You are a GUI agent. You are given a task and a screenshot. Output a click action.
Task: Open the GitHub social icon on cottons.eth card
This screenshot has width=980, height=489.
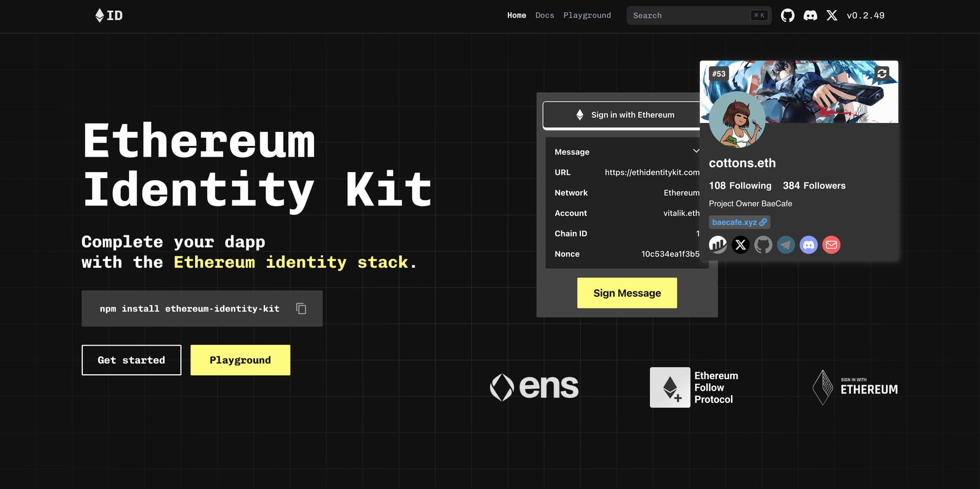pos(763,245)
